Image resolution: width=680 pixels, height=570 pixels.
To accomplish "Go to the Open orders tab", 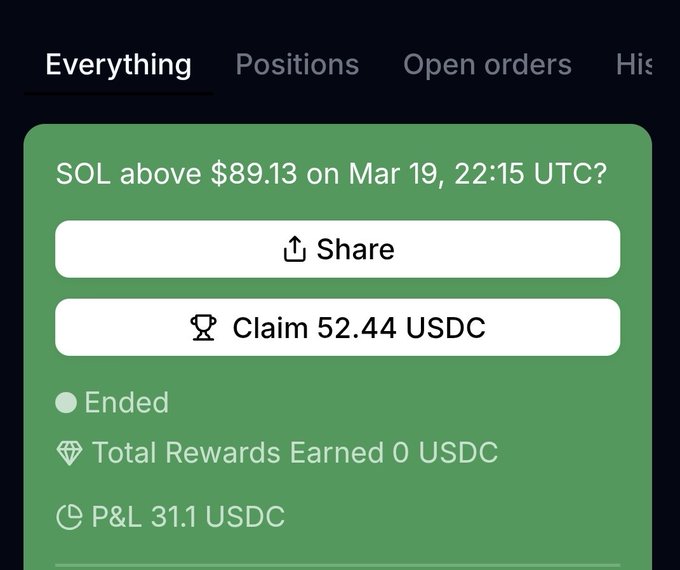I will pyautogui.click(x=487, y=65).
